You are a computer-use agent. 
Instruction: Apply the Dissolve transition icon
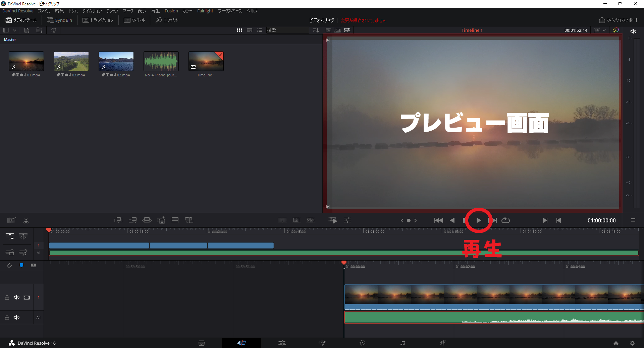pos(297,220)
